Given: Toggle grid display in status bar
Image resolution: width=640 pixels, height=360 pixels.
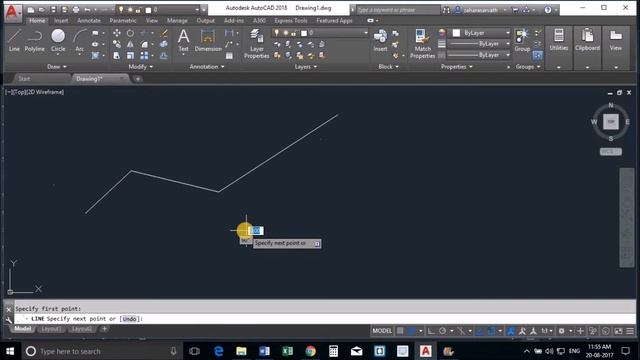Looking at the screenshot, I should point(400,331).
